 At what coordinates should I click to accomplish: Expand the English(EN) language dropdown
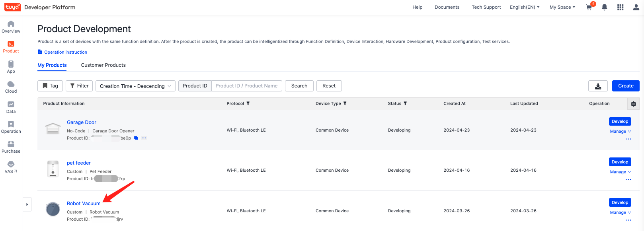525,7
